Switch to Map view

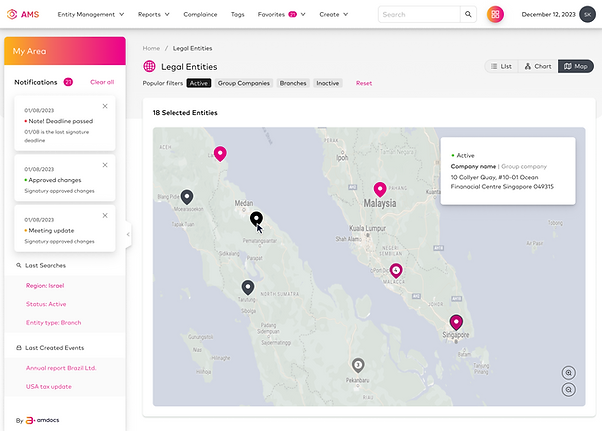576,66
